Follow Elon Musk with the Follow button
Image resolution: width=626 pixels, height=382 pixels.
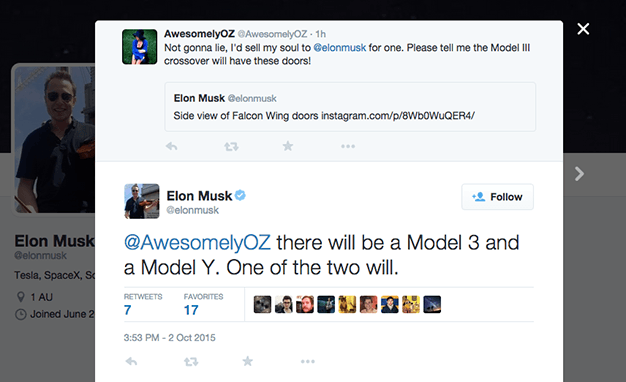[497, 197]
